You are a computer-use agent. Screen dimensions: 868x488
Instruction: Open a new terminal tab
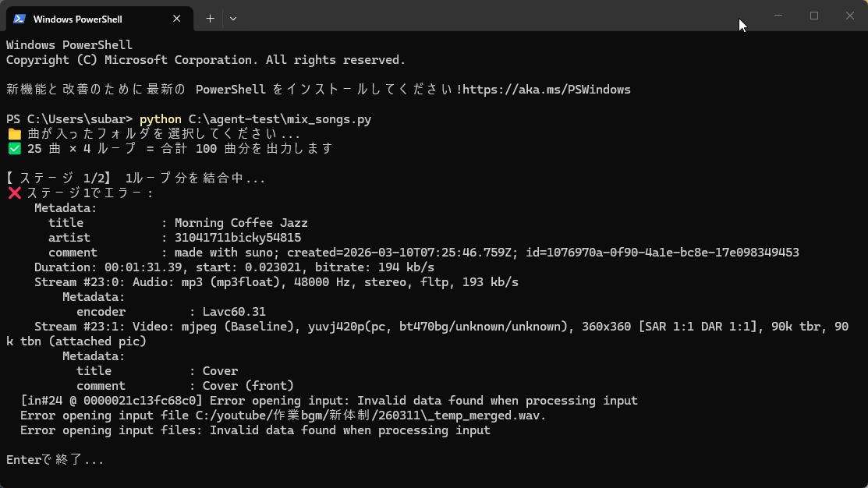tap(210, 19)
